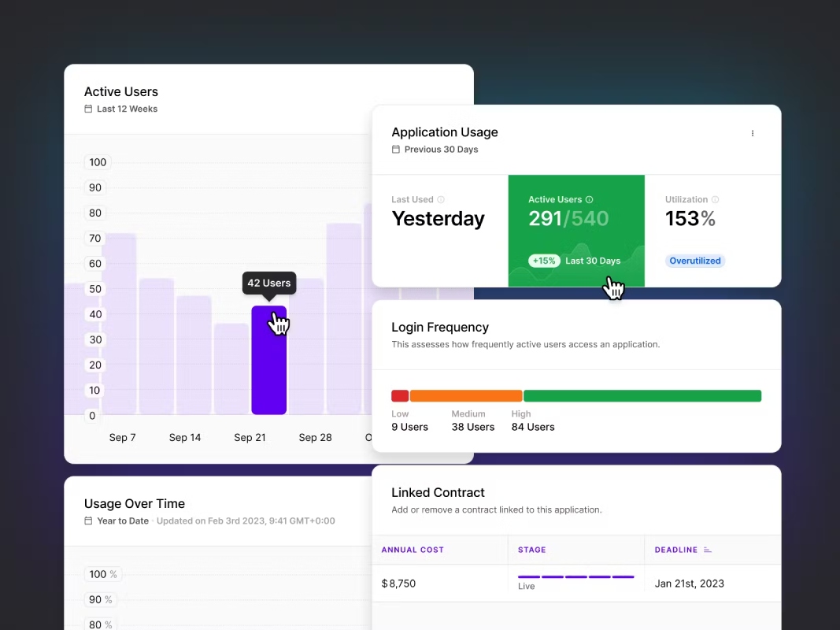Screen dimensions: 840x630
Task: Click the Annual Cost column header
Action: click(x=413, y=550)
